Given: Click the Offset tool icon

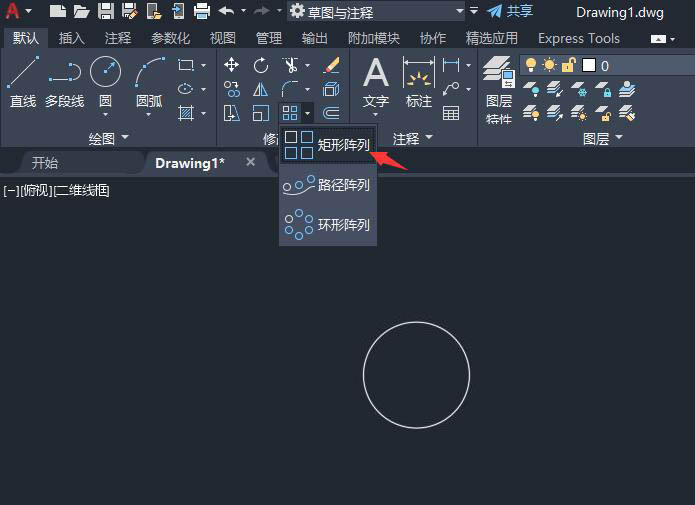Looking at the screenshot, I should click(331, 114).
